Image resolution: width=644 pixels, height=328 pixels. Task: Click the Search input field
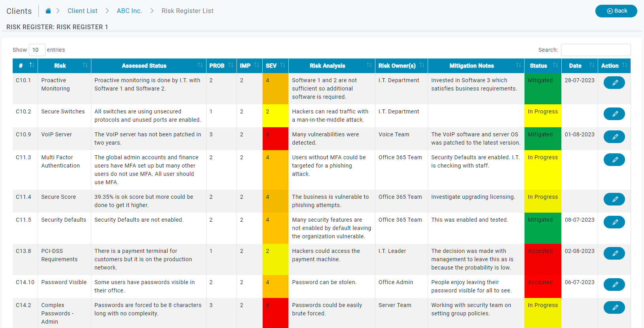595,50
